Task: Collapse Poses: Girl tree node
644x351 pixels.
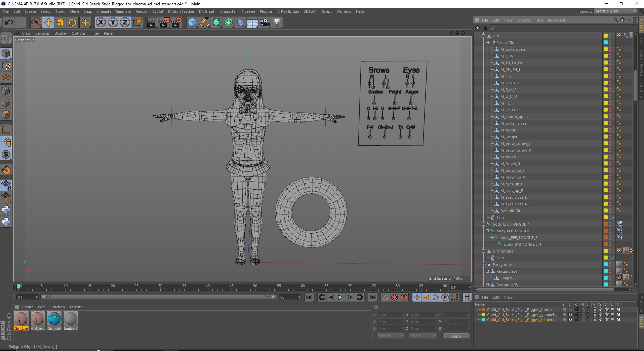Action: point(487,42)
